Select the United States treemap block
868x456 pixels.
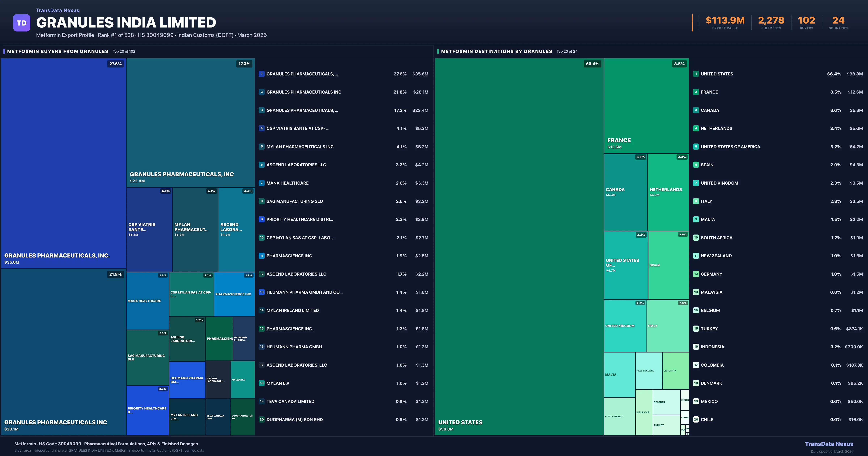519,246
